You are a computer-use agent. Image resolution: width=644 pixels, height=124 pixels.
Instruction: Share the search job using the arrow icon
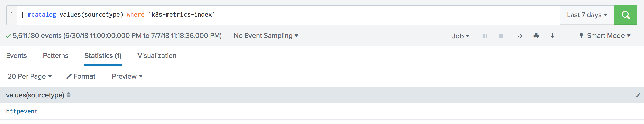click(520, 36)
